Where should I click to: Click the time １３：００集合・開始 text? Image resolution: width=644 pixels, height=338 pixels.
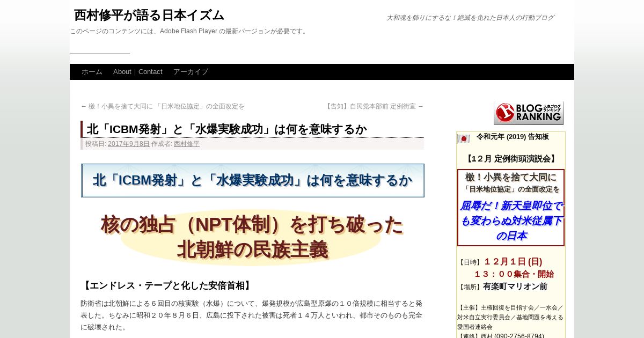pos(514,274)
